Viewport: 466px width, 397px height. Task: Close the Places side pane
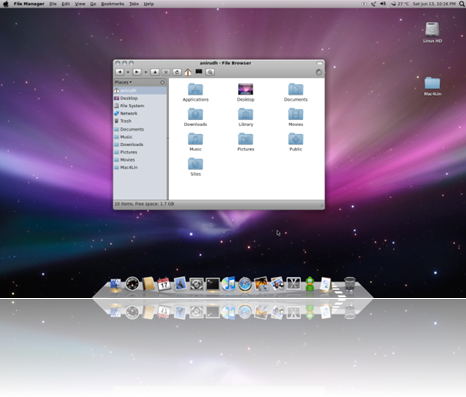click(162, 82)
